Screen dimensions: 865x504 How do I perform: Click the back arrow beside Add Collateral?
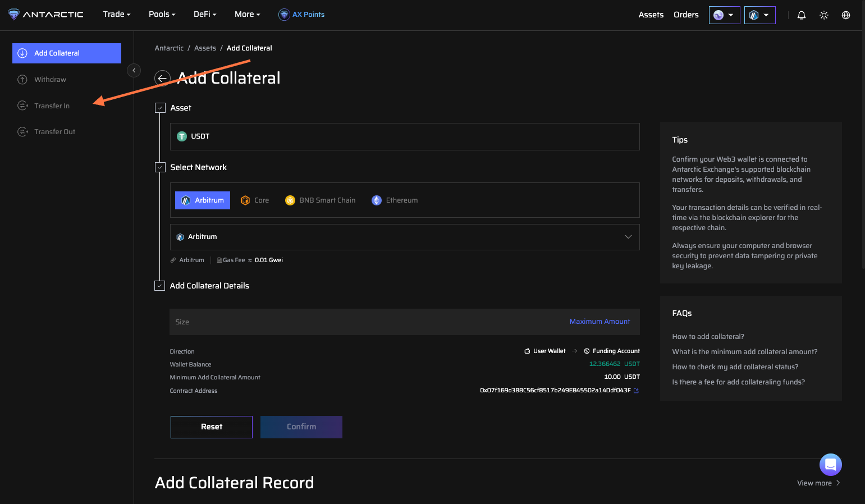(x=162, y=79)
